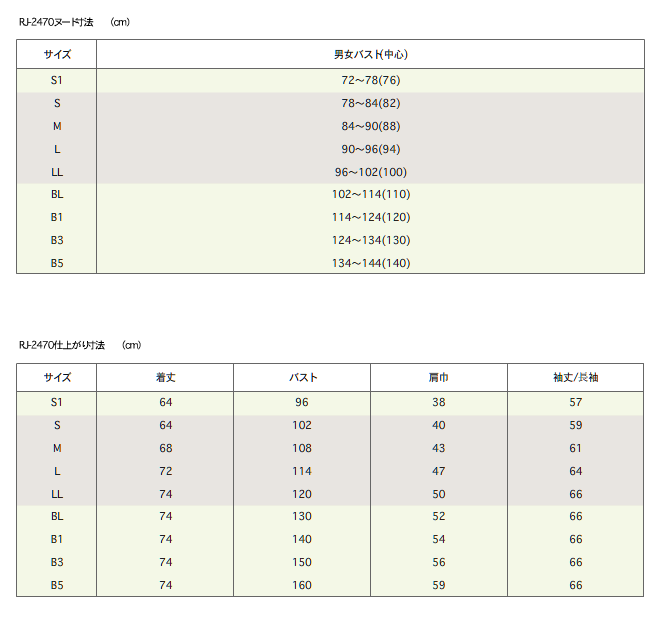This screenshot has width=660, height=620.
Task: Select the BL bust range 102~114(110)
Action: click(x=370, y=194)
